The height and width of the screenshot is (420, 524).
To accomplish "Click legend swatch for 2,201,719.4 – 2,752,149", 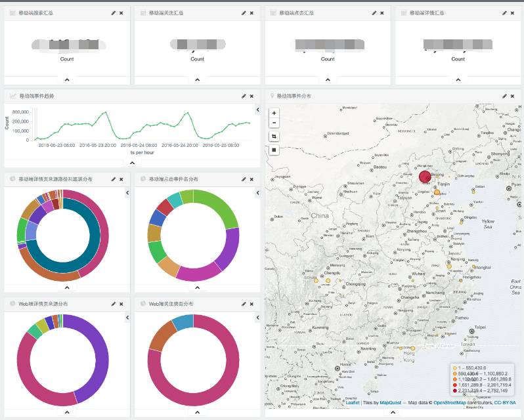I will (455, 390).
